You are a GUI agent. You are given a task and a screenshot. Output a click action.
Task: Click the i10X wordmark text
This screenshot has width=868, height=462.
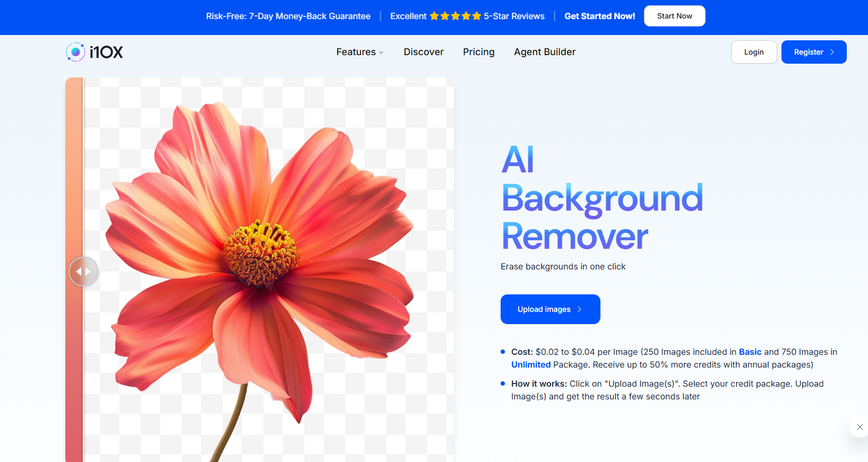pos(106,52)
